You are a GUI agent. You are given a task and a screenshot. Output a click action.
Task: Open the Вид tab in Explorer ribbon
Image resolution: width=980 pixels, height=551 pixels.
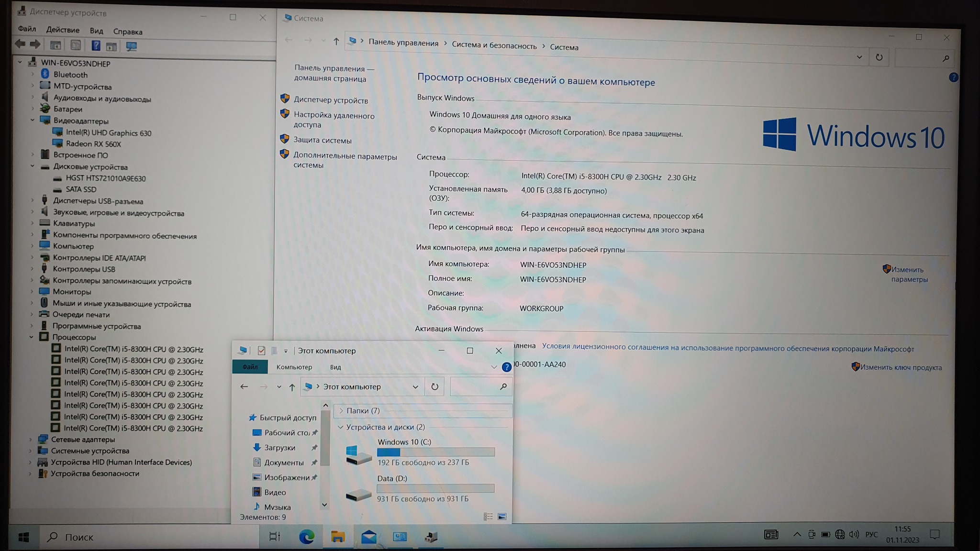tap(335, 367)
